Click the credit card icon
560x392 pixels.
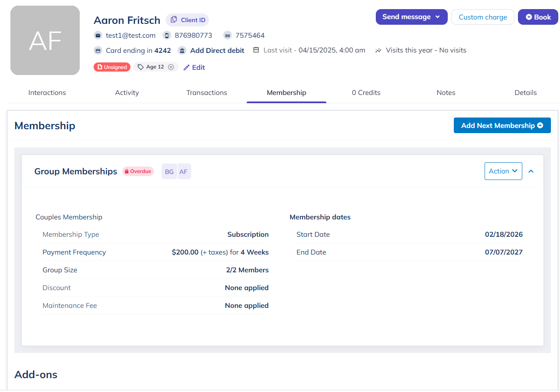click(x=98, y=51)
